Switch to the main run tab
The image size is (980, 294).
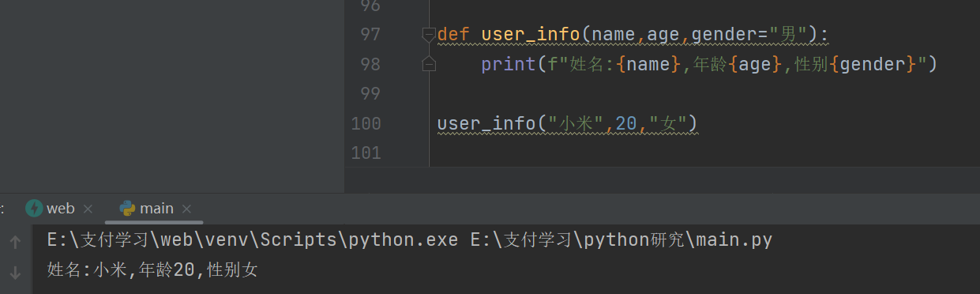156,209
